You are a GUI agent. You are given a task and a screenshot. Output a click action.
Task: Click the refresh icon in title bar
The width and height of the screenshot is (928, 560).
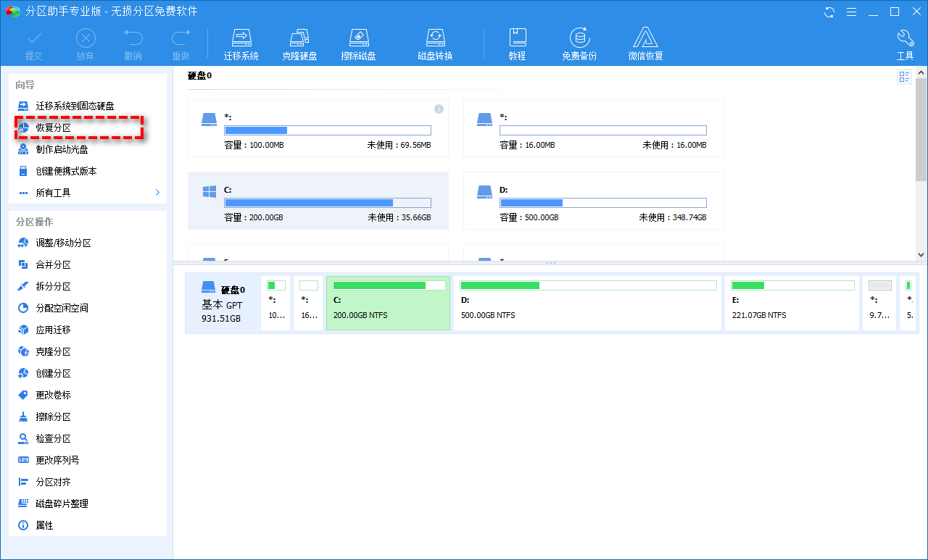coord(829,12)
